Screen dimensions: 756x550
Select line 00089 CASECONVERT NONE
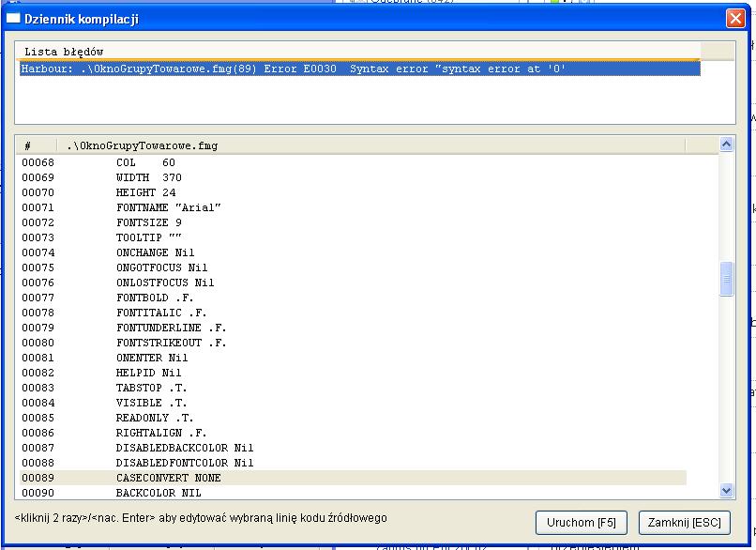[169, 478]
